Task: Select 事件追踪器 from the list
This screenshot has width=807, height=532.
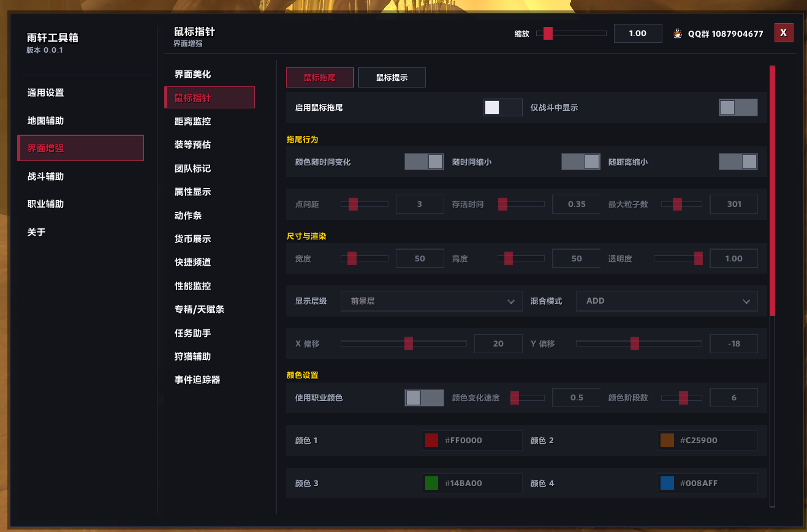Action: (x=197, y=380)
